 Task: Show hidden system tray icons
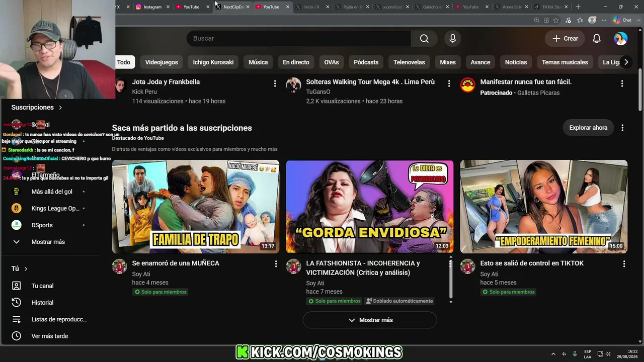click(x=553, y=354)
